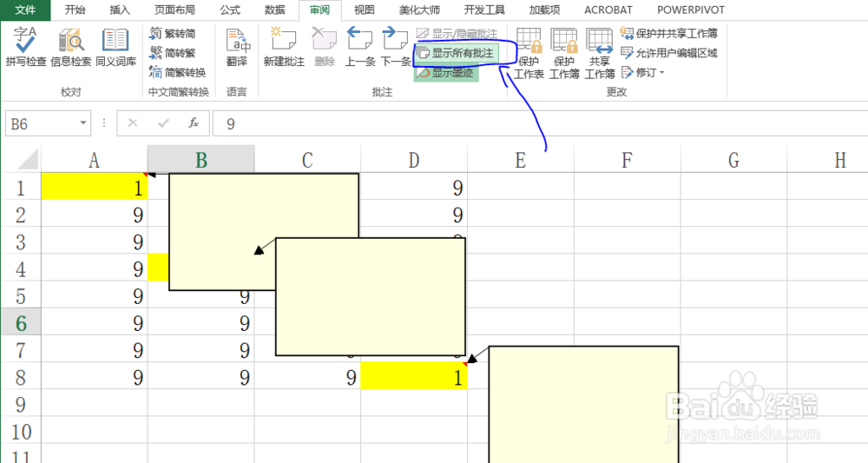Switch to the 视图 view tab
The width and height of the screenshot is (868, 463).
[x=365, y=10]
